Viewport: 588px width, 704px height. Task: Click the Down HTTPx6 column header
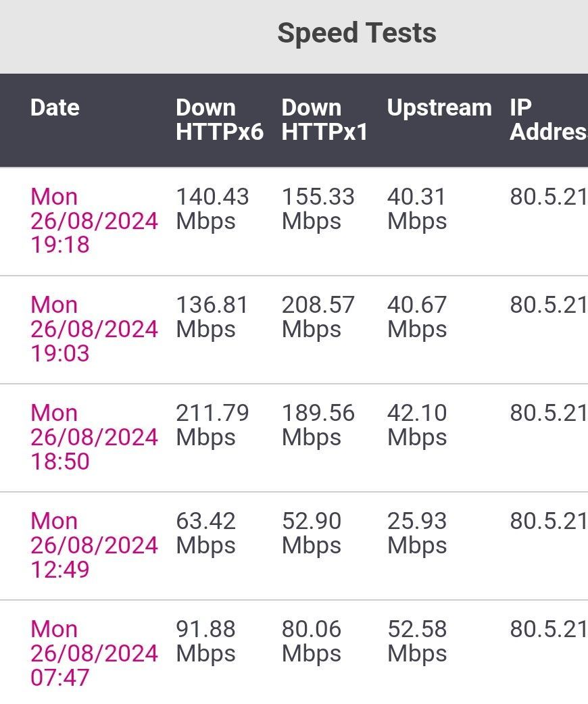click(219, 120)
